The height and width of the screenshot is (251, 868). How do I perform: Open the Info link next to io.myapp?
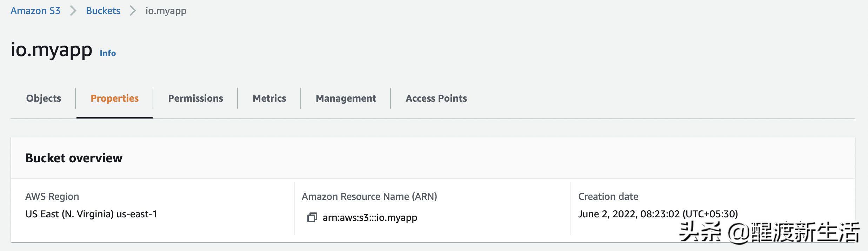[107, 53]
